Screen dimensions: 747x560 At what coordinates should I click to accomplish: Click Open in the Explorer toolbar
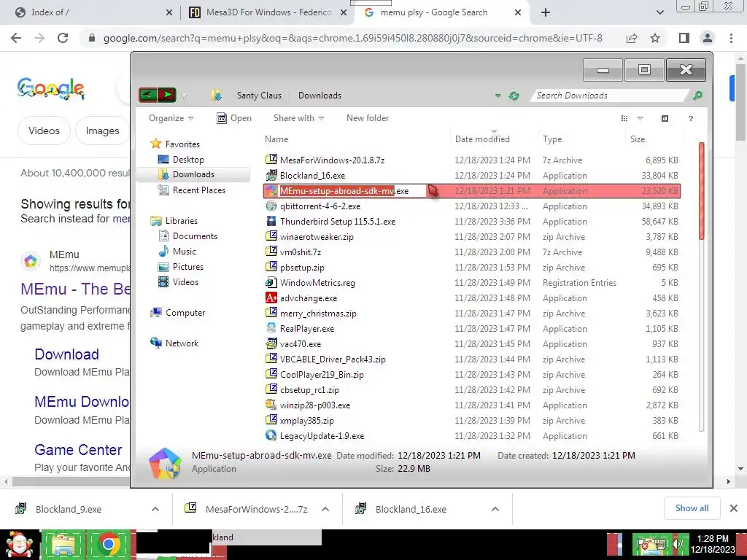234,118
